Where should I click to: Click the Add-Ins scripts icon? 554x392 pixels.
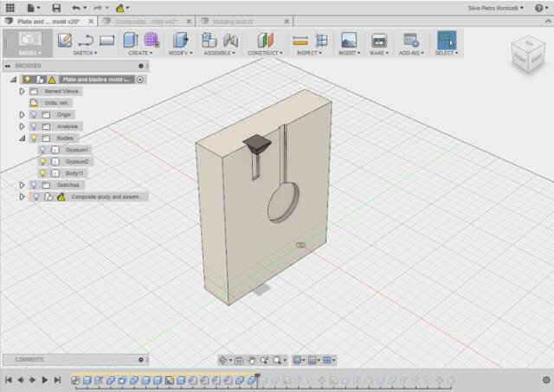[411, 40]
